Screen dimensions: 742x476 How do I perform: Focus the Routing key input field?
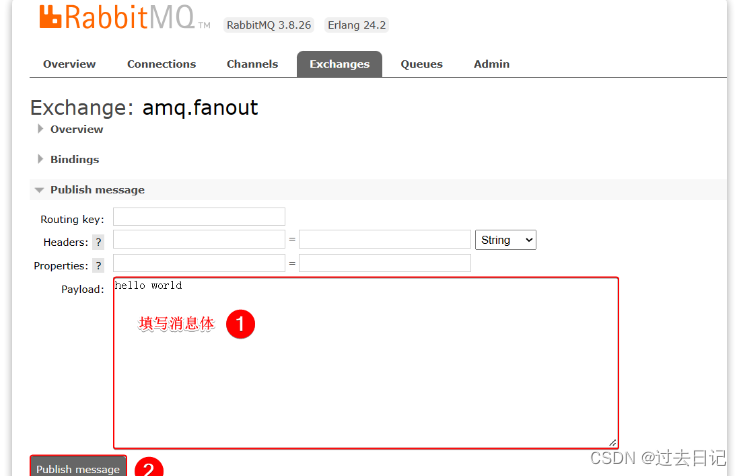point(199,217)
